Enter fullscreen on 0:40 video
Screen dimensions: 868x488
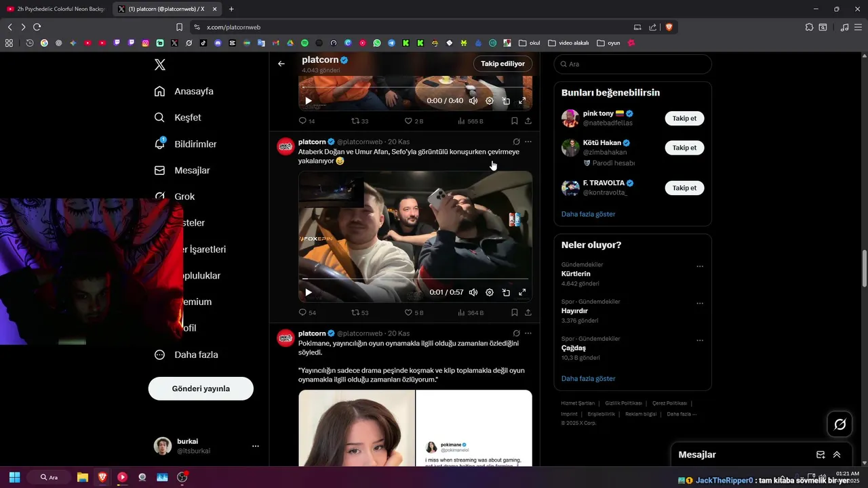(522, 101)
